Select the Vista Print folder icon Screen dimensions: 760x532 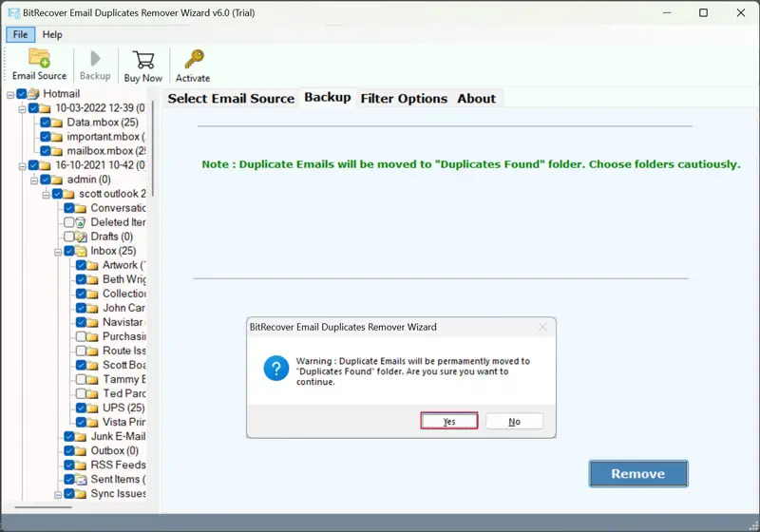coord(92,423)
